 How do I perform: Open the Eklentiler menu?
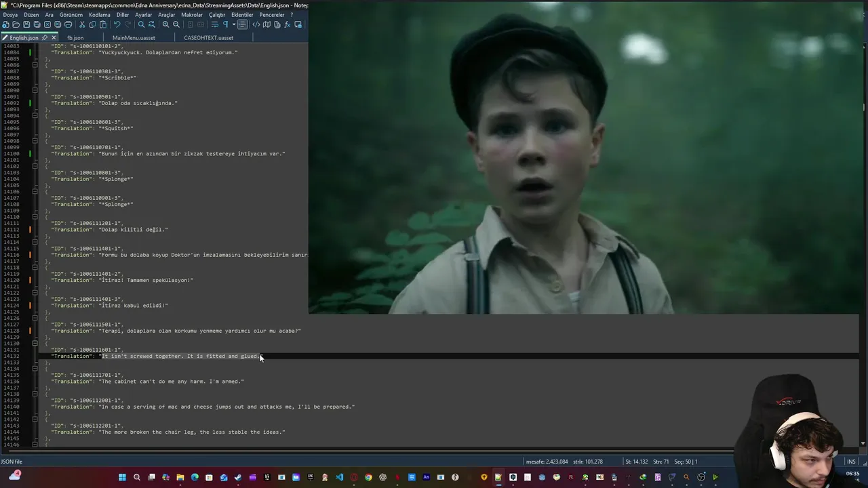pyautogui.click(x=242, y=14)
